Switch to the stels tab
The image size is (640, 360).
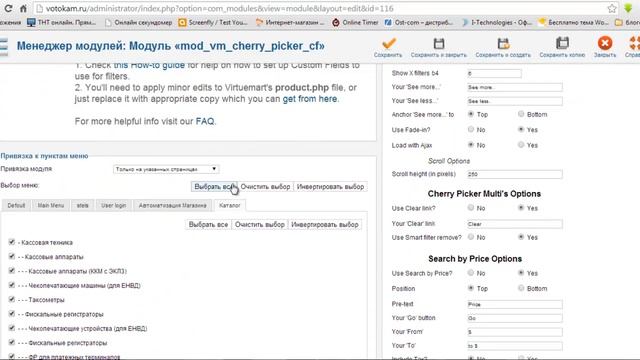(82, 205)
